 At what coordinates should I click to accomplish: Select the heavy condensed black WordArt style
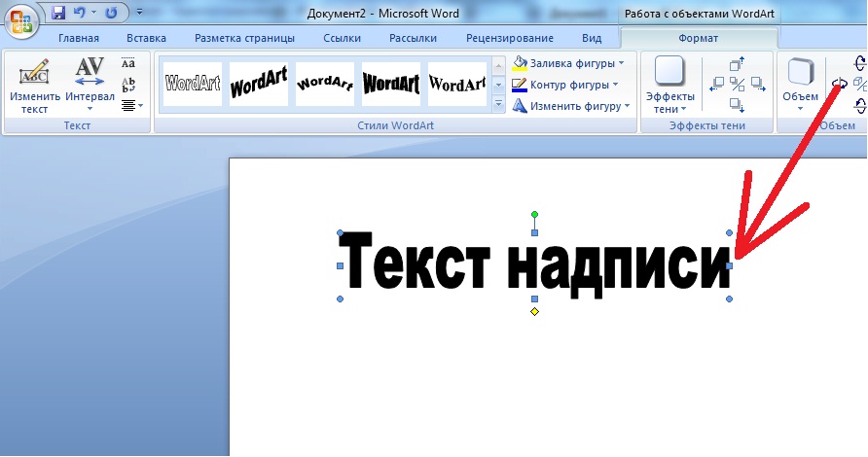(391, 84)
